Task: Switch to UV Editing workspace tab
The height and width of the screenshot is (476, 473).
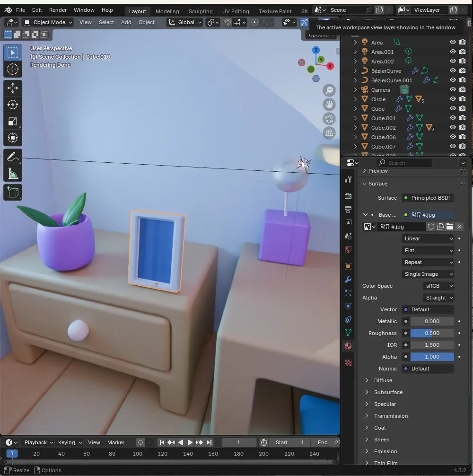Action: 236,11
